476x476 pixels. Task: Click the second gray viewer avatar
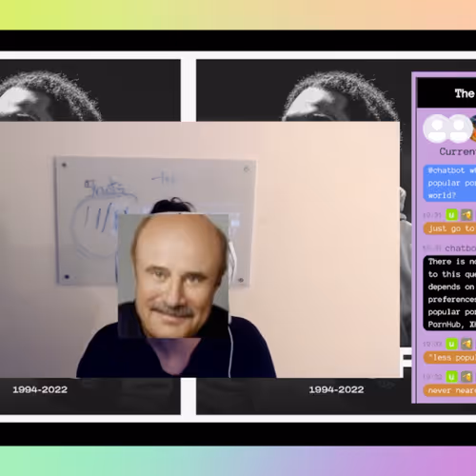pos(459,129)
